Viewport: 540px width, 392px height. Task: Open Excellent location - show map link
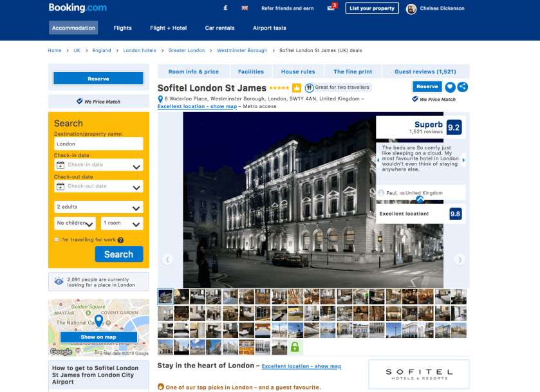(x=197, y=106)
